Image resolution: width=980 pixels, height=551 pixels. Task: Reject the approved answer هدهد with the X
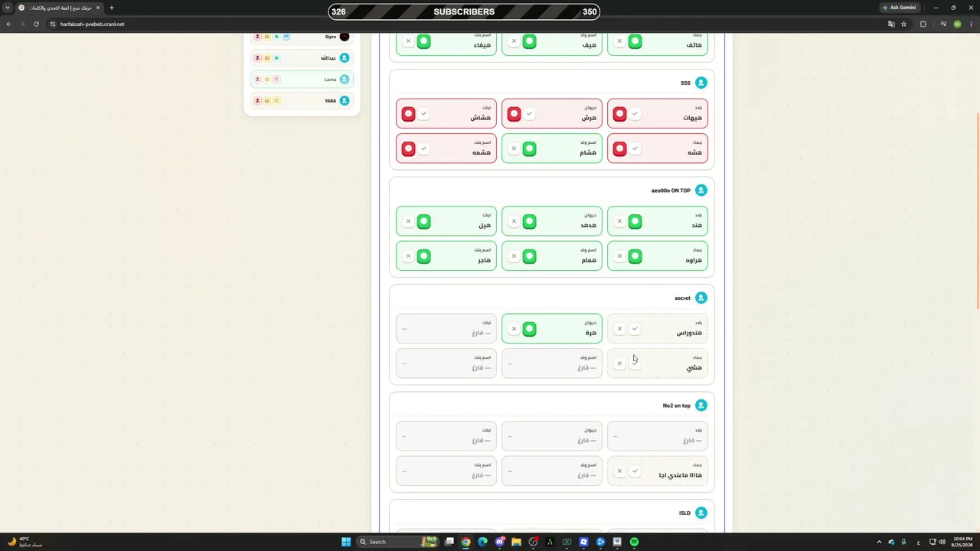click(514, 221)
